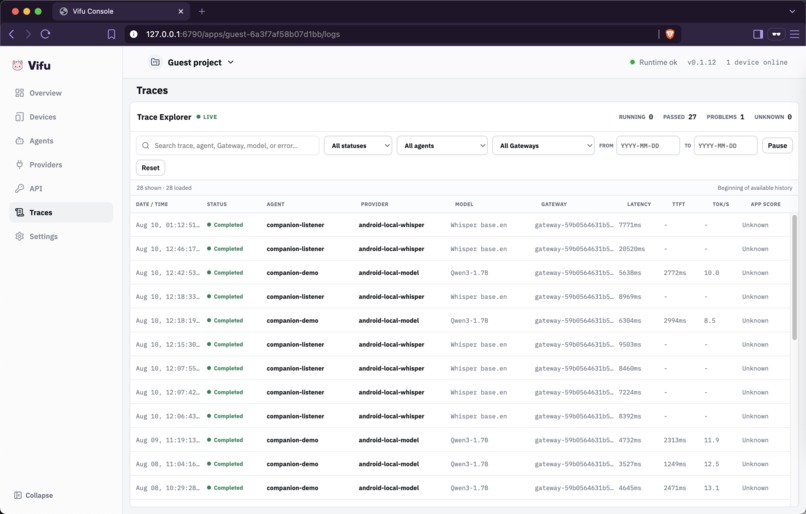The image size is (806, 514).
Task: Click the FROM date input field
Action: pyautogui.click(x=648, y=145)
